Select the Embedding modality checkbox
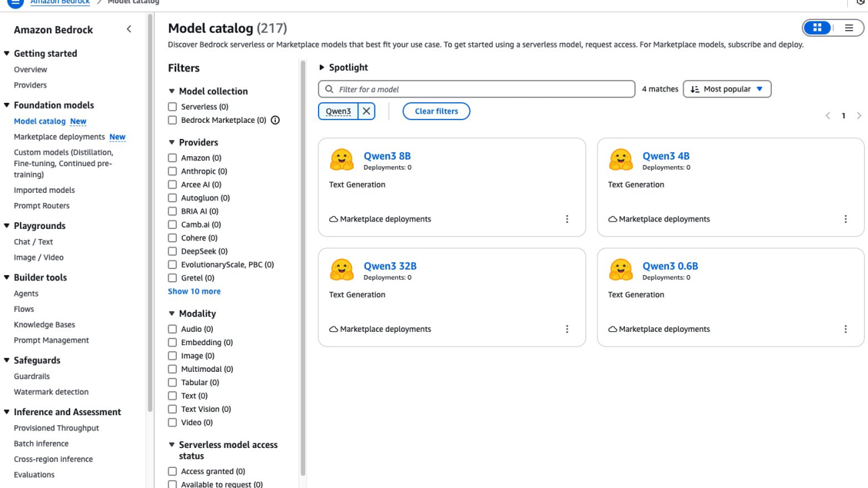Viewport: 868px width, 488px height. [x=172, y=342]
